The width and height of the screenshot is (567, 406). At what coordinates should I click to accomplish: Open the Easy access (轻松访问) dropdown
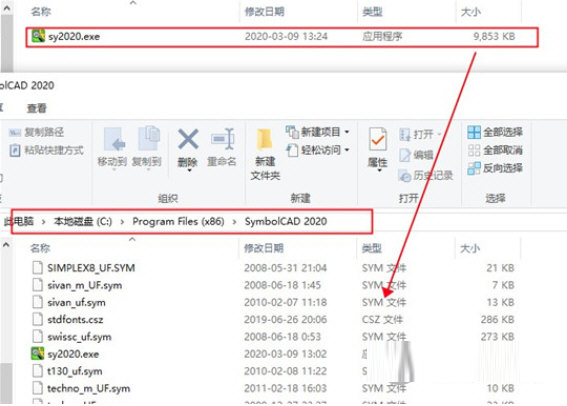(x=317, y=150)
